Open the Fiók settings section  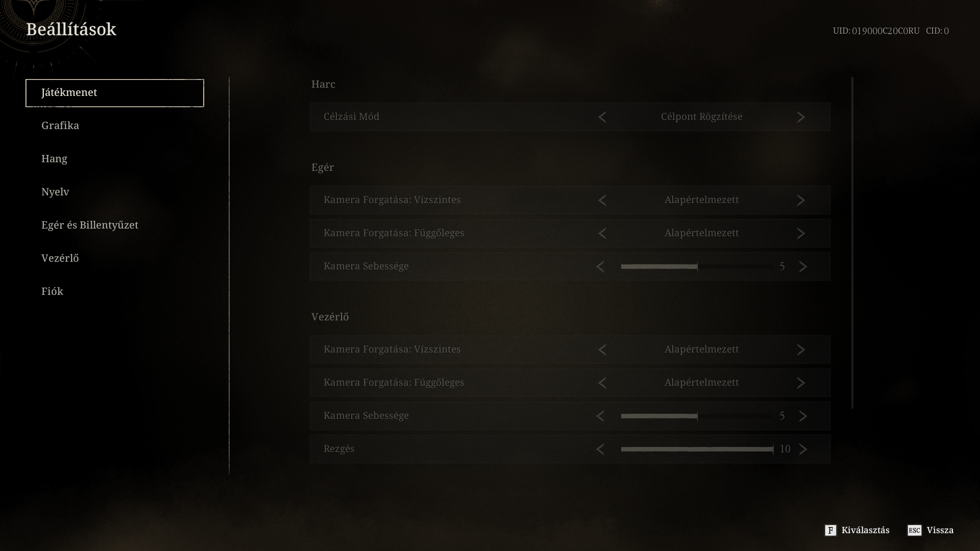coord(53,291)
